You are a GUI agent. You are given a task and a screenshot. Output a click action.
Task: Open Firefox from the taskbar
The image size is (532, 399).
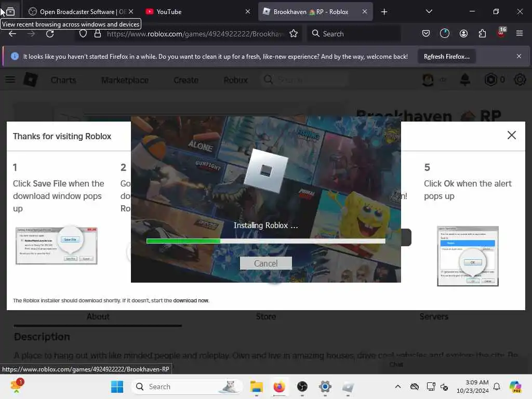(279, 387)
